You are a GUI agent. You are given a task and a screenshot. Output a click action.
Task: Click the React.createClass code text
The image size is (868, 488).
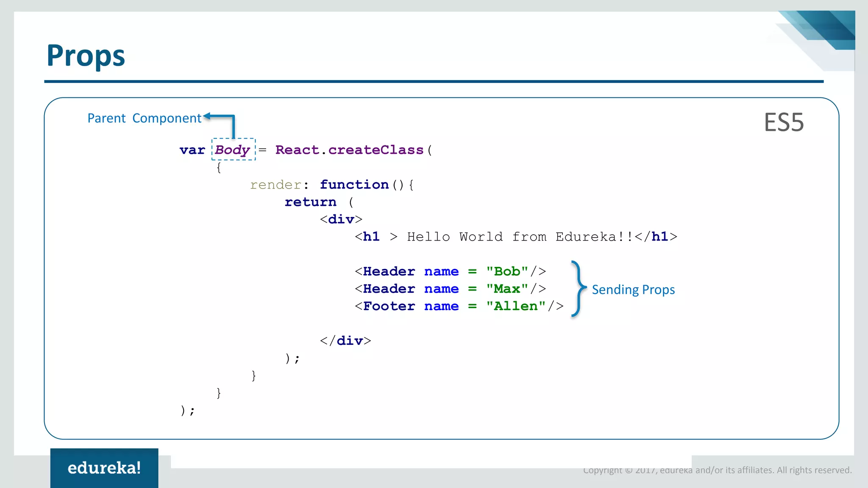pyautogui.click(x=349, y=150)
